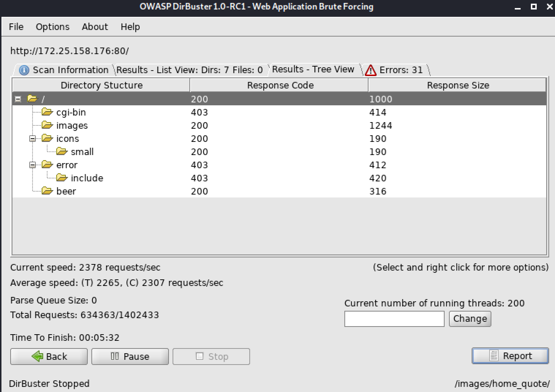The width and height of the screenshot is (555, 392).
Task: Click the Change threads button
Action: pyautogui.click(x=470, y=319)
